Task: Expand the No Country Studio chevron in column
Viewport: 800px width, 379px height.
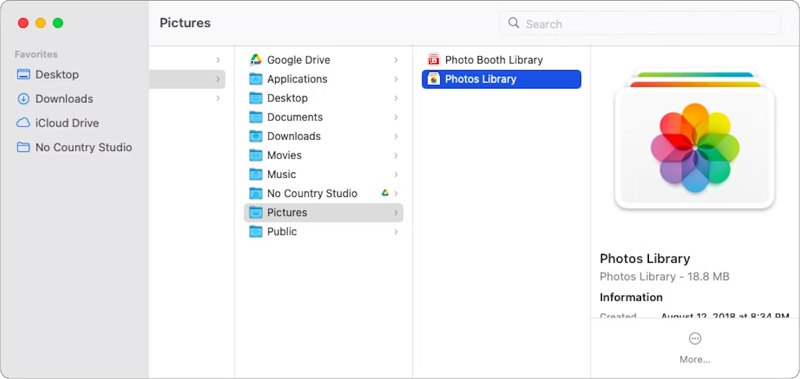Action: coord(396,193)
